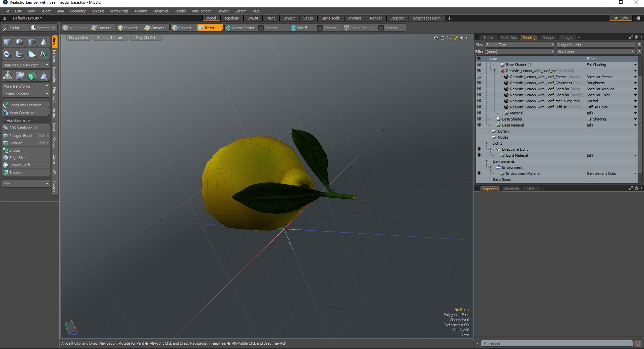Add a new layout tab with plus

click(449, 18)
